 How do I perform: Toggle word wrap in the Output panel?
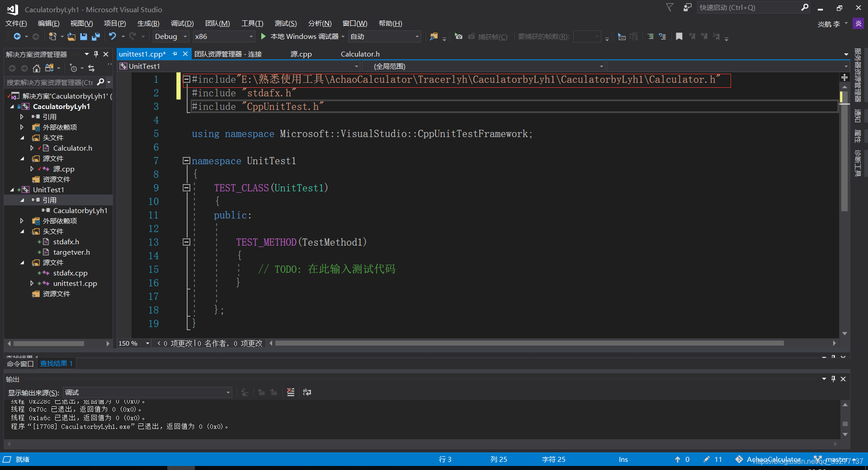coord(307,392)
